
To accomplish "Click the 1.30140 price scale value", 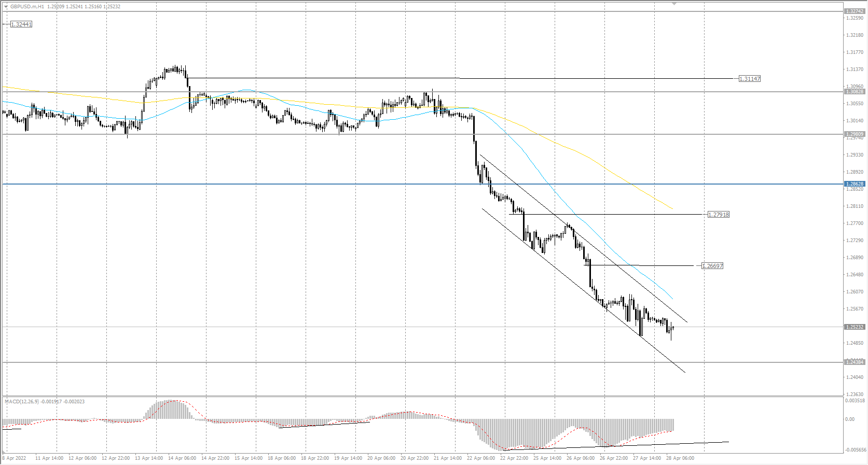I will pos(855,121).
